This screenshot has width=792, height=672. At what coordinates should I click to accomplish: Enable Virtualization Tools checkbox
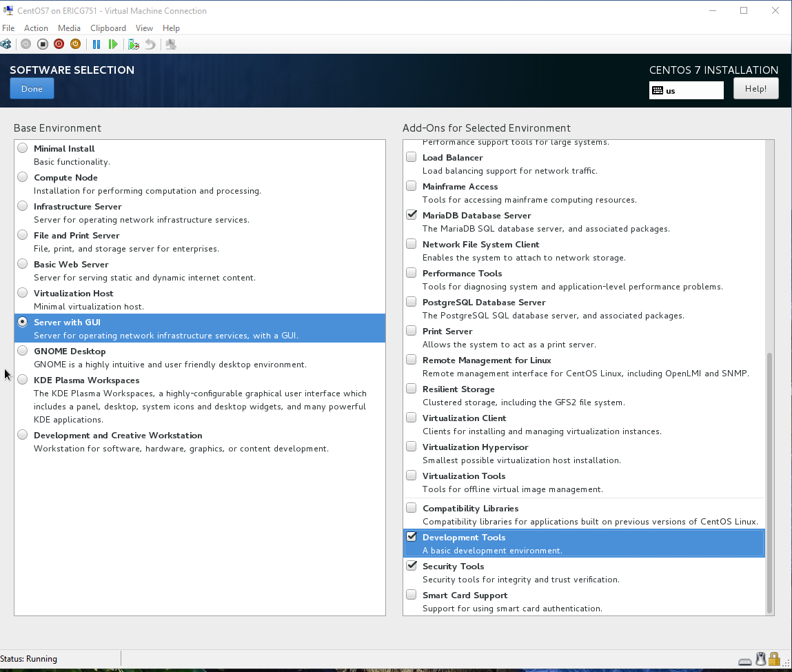412,476
